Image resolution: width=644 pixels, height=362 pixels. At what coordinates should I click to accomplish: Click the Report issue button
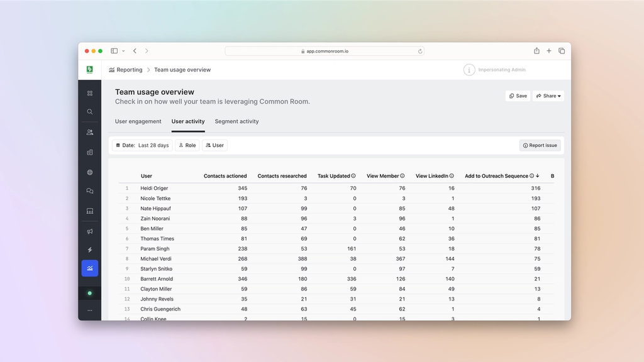pos(540,145)
